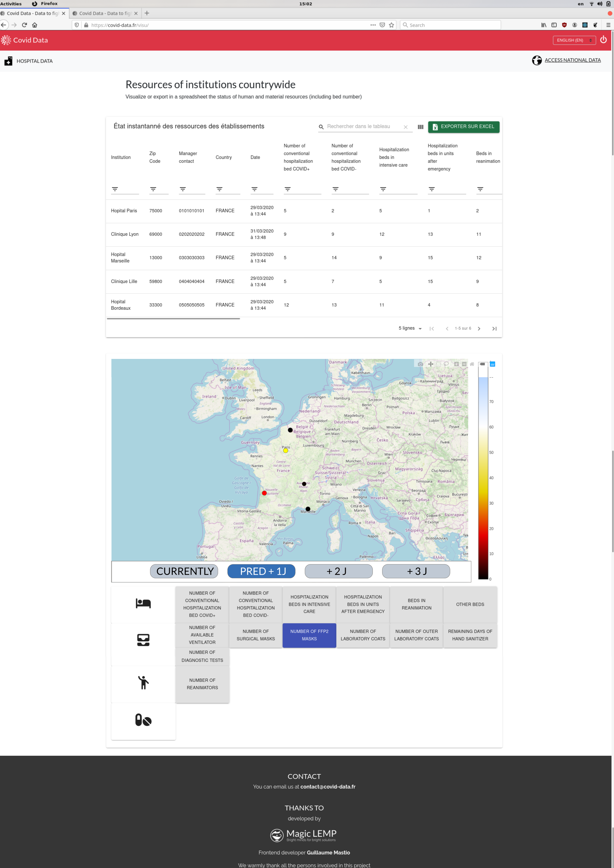The image size is (614, 868).
Task: Click the red map marker near Bordeaux
Action: tap(264, 493)
